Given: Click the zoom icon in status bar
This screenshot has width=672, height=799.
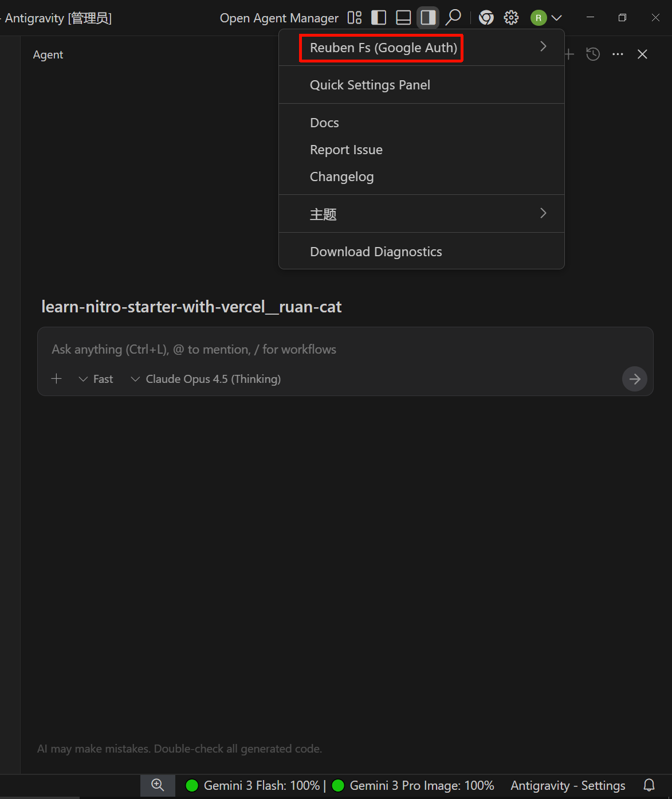Looking at the screenshot, I should click(158, 785).
